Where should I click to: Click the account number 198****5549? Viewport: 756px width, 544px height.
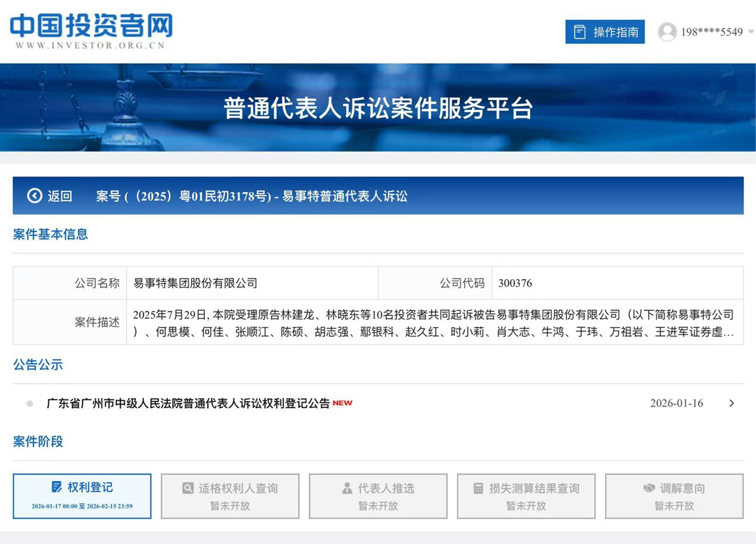coord(711,32)
